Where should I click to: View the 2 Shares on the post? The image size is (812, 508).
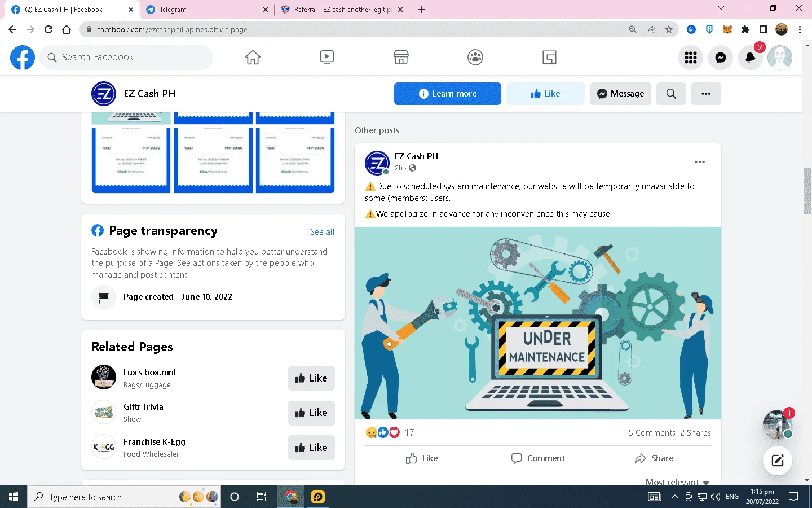tap(695, 433)
